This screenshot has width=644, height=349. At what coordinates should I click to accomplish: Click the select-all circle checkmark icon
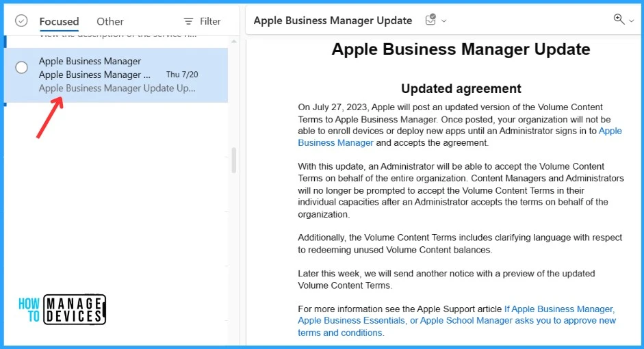(x=21, y=21)
